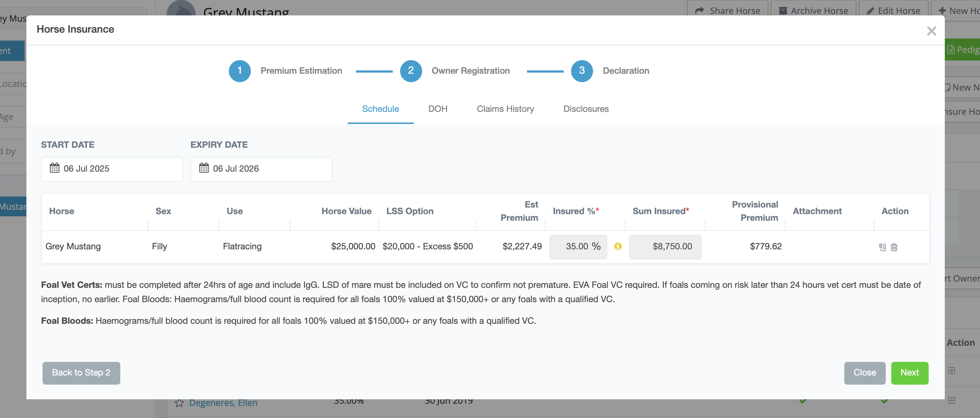Click the calendar icon in the Expiry Date field
Image resolution: width=980 pixels, height=418 pixels.
tap(204, 168)
